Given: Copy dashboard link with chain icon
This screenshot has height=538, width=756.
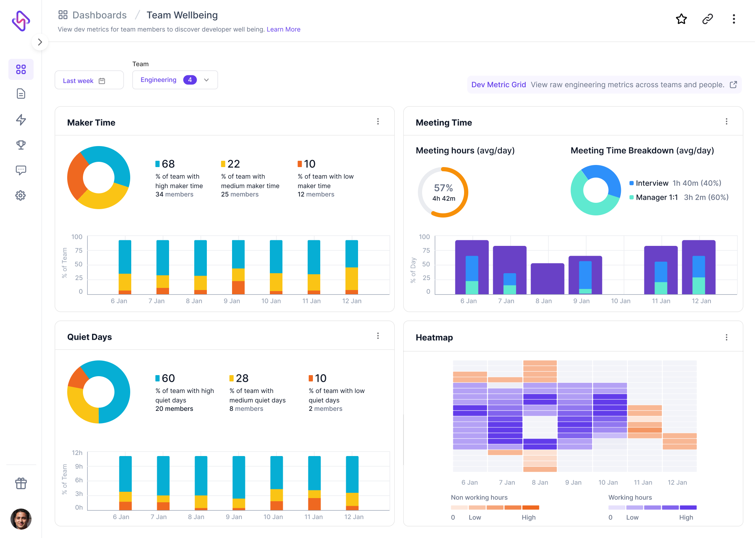Looking at the screenshot, I should 707,19.
